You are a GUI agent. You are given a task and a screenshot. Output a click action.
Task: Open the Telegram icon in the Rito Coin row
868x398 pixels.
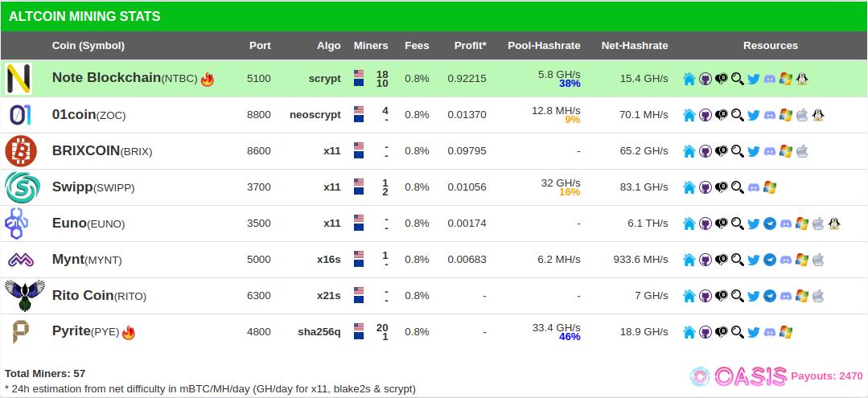770,296
